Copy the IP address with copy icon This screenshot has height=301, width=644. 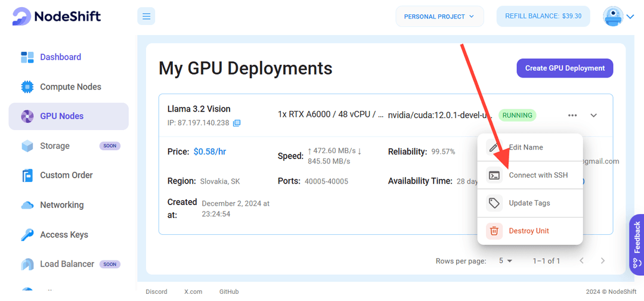coord(237,123)
